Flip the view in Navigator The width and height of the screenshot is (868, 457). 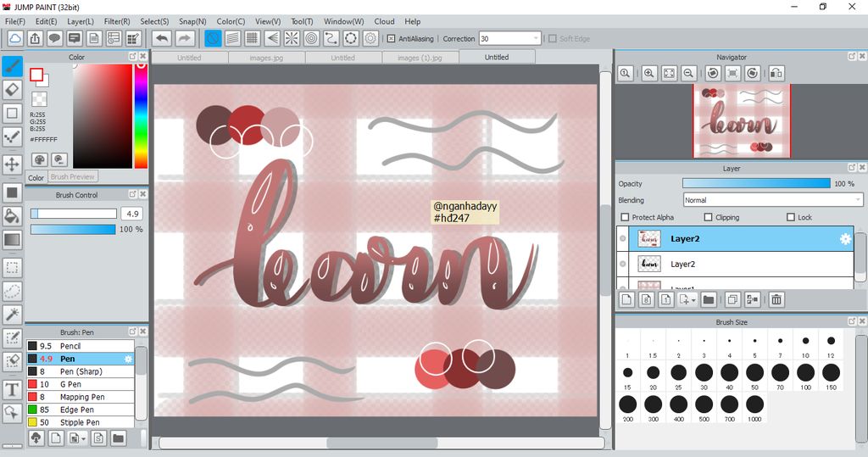coord(776,73)
